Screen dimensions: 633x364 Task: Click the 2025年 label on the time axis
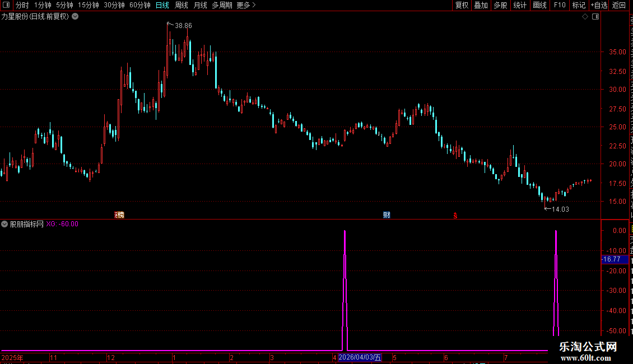coord(12,357)
